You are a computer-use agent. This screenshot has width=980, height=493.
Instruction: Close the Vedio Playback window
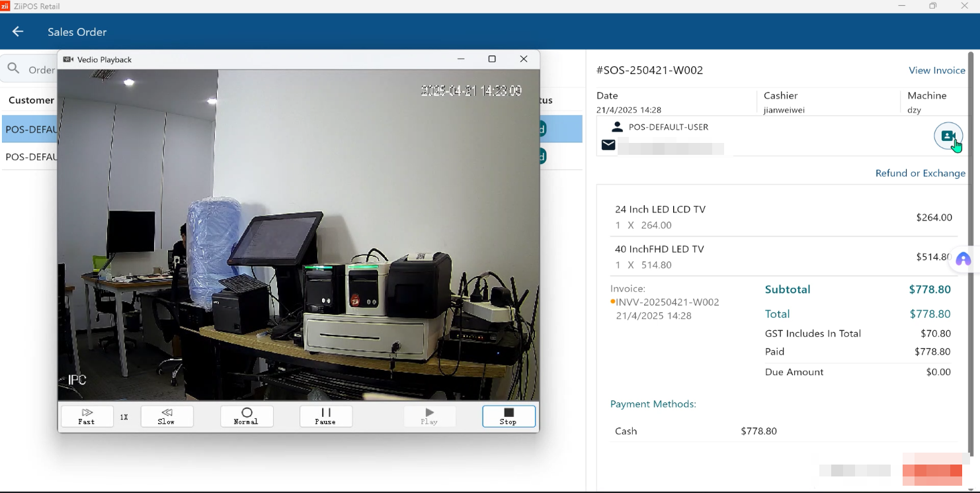[524, 59]
